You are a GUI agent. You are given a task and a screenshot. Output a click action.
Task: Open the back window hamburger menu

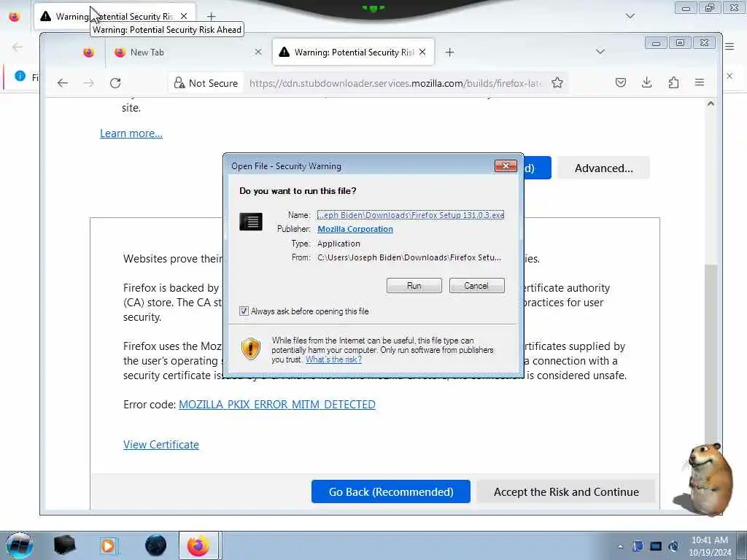[x=729, y=46]
